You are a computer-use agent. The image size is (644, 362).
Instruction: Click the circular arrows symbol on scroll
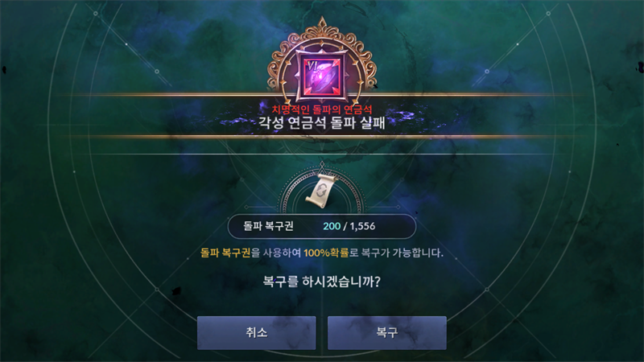coord(322,191)
